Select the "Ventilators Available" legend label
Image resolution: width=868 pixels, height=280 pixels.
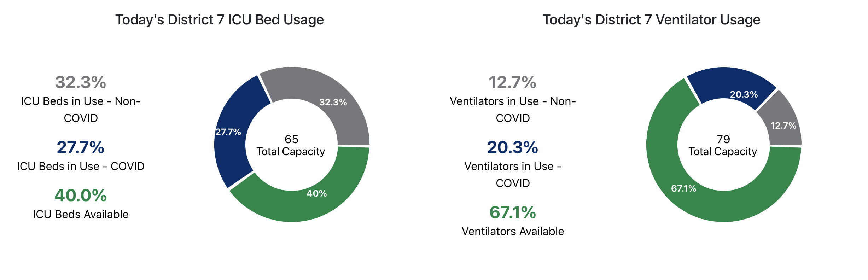[x=513, y=231]
